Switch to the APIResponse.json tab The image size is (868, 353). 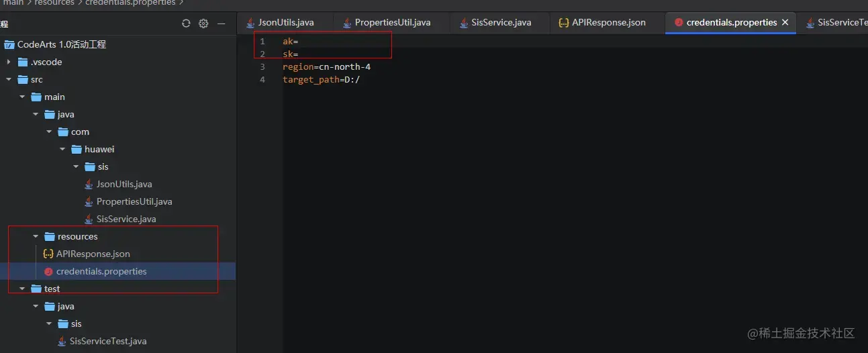coord(608,23)
